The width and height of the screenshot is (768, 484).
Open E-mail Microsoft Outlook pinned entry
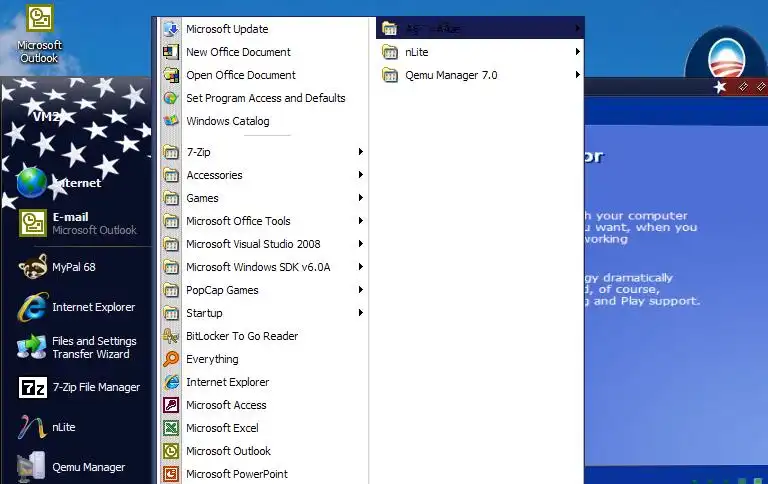pos(78,223)
